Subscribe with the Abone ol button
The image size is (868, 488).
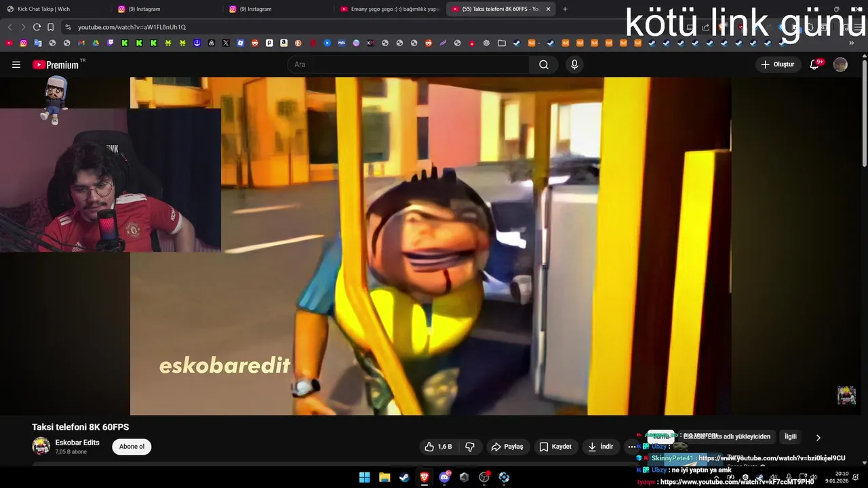pos(132,447)
